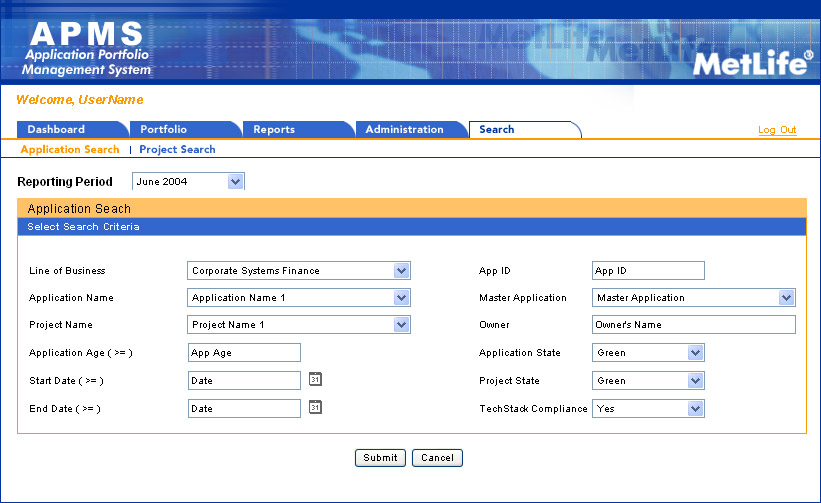
Task: Click the Application Seach panel title
Action: 79,209
